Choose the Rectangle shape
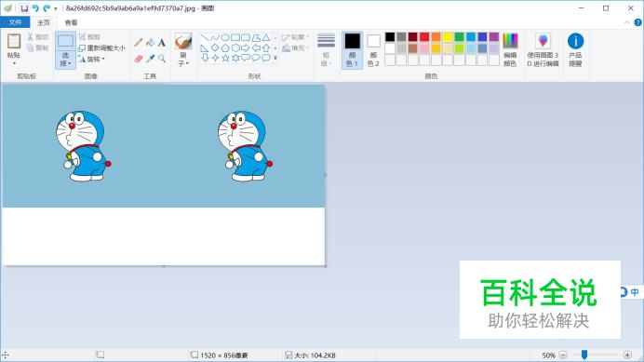The height and width of the screenshot is (362, 644). coord(235,38)
